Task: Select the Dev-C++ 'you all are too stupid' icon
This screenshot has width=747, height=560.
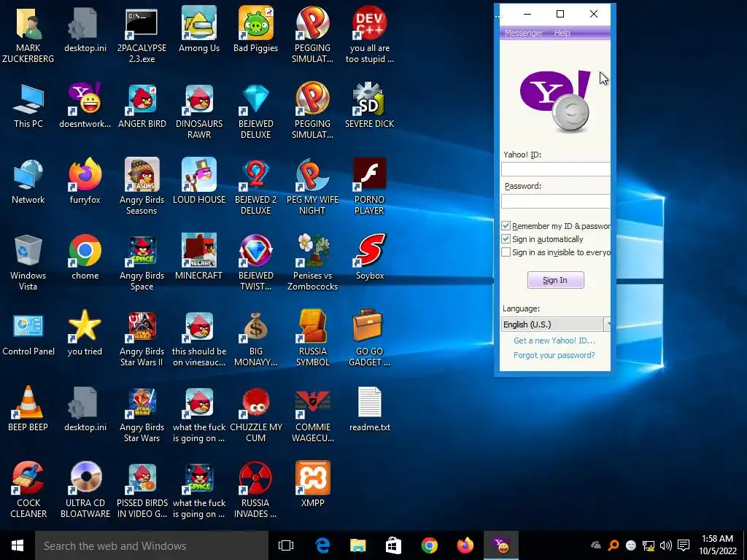Action: click(370, 34)
